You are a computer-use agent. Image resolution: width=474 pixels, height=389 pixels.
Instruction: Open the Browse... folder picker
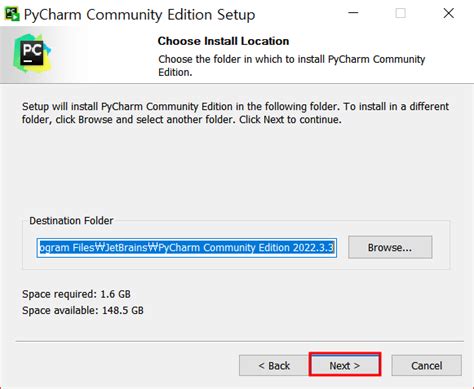point(390,247)
